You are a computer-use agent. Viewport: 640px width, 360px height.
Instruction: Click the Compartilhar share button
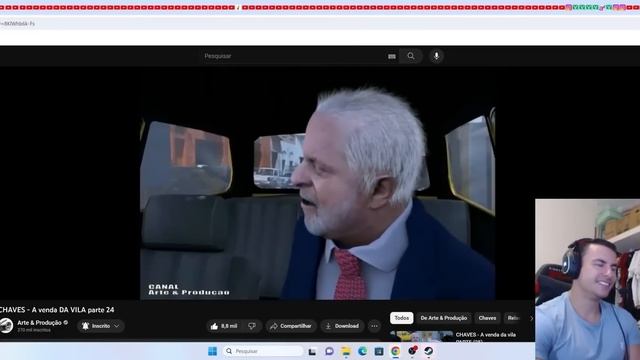(291, 326)
